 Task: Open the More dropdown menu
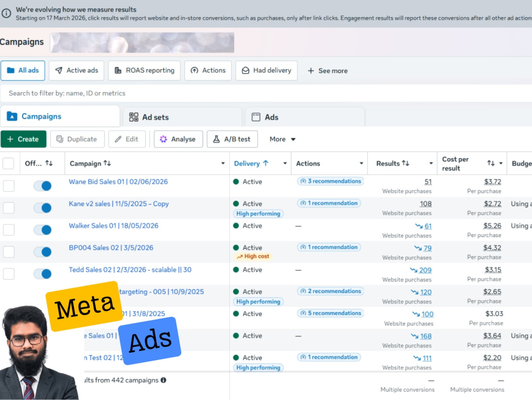point(282,139)
